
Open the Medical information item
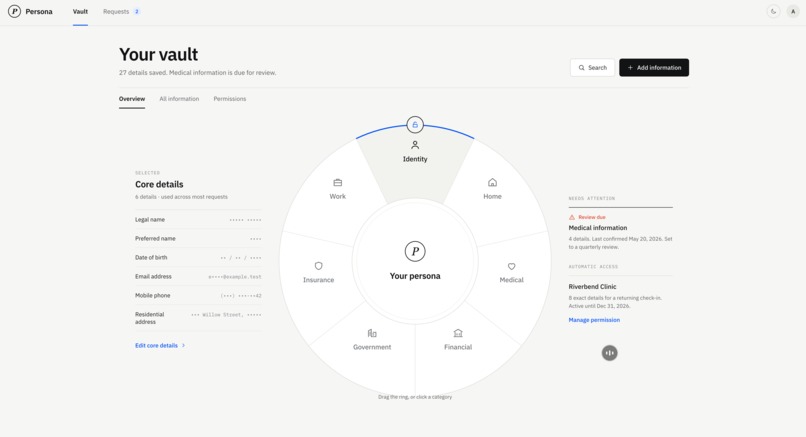pyautogui.click(x=598, y=228)
